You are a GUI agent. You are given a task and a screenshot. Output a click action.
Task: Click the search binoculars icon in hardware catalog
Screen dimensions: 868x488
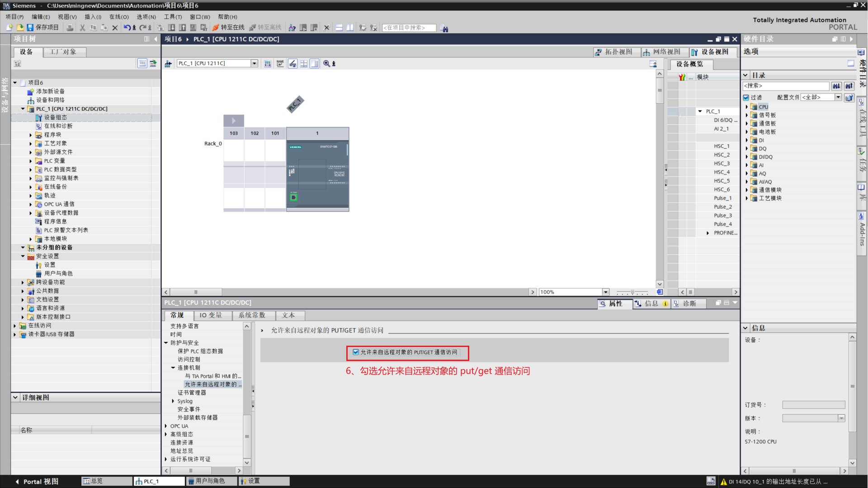click(836, 86)
